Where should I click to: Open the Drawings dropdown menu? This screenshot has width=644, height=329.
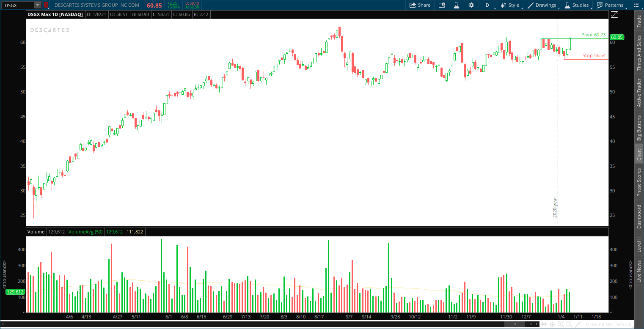click(x=542, y=5)
